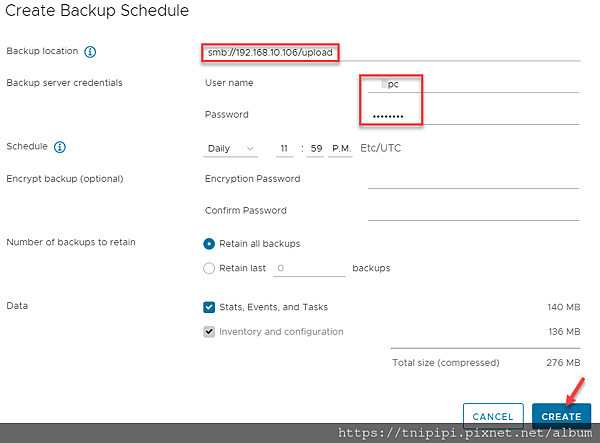
Task: Click the Encryption Password field
Action: pyautogui.click(x=472, y=180)
